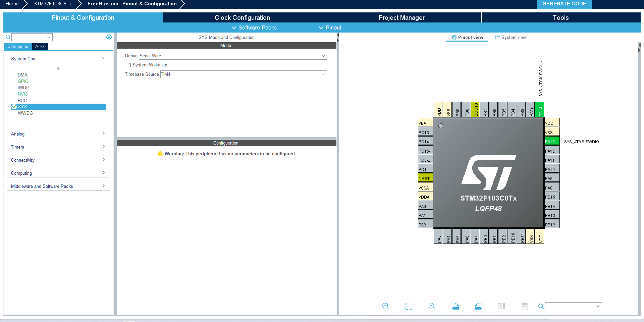644x322 pixels.
Task: Open the peripheral panel settings gear
Action: coord(109,37)
